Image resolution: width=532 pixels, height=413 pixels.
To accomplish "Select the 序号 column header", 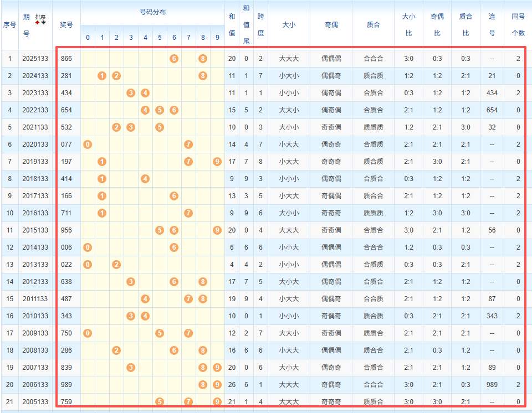I will coord(9,25).
